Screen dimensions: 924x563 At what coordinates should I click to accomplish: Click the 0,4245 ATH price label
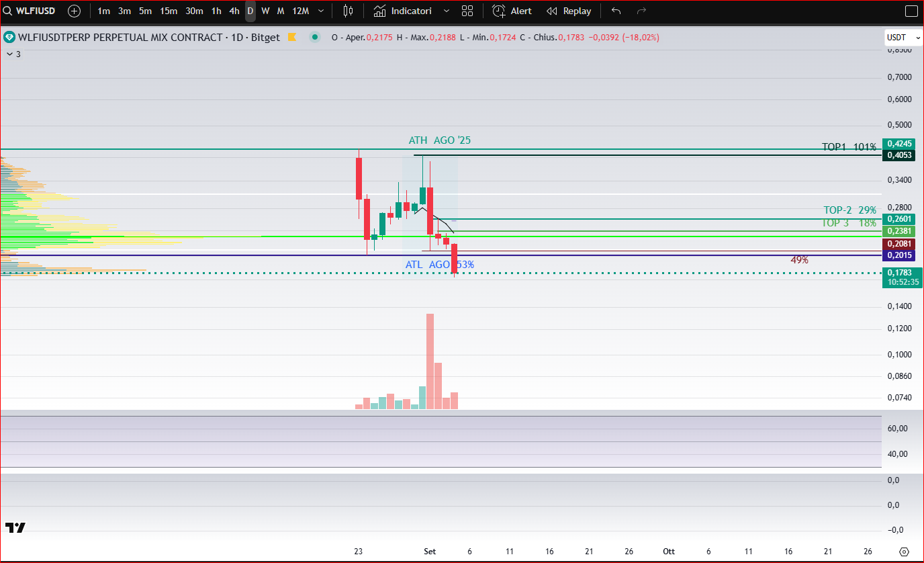[x=900, y=144]
